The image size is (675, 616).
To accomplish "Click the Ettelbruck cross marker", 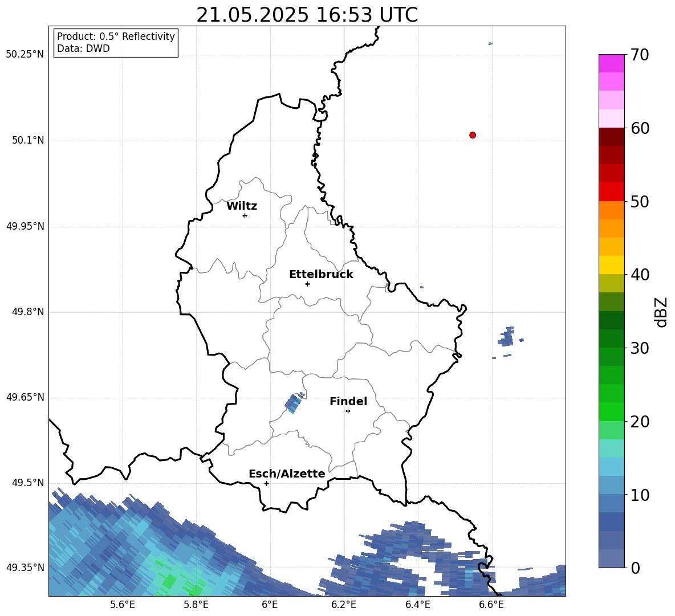I will [x=307, y=284].
